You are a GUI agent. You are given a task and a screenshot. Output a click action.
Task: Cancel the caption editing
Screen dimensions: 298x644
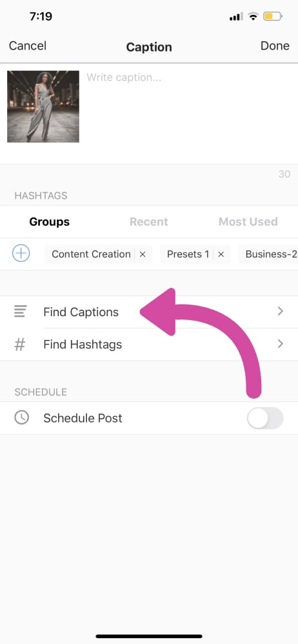28,46
